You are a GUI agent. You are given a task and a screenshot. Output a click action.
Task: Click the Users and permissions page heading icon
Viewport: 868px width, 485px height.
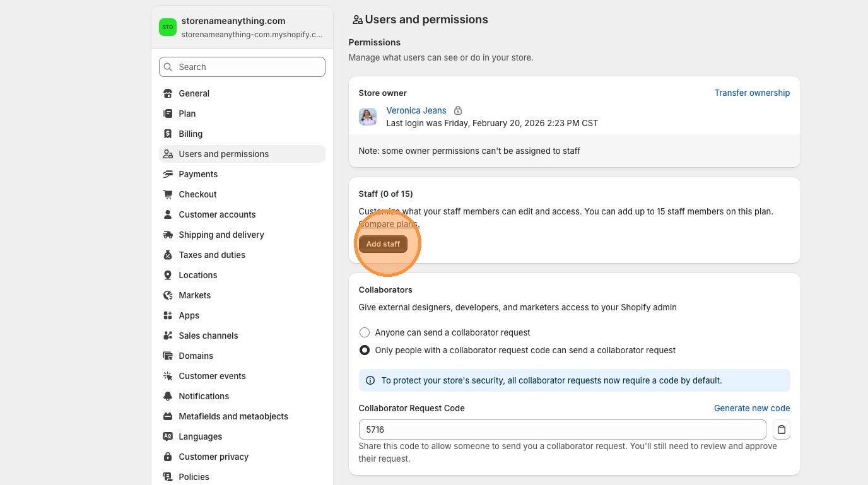click(358, 20)
